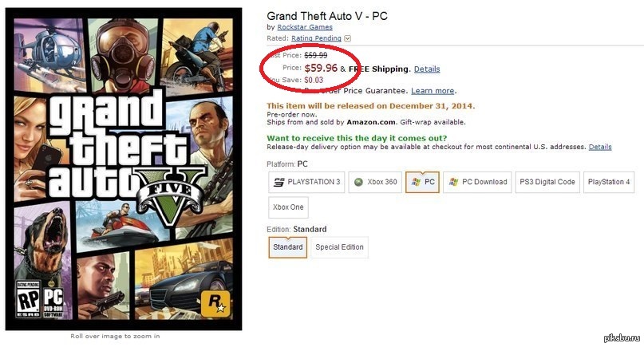Choose the PC Download platform

pos(477,182)
